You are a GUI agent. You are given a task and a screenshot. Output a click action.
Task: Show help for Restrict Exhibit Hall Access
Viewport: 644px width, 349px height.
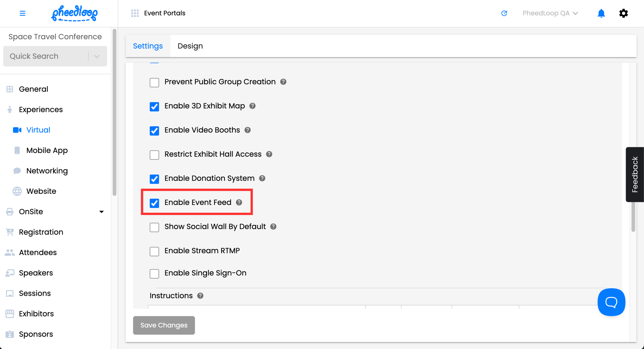(269, 154)
